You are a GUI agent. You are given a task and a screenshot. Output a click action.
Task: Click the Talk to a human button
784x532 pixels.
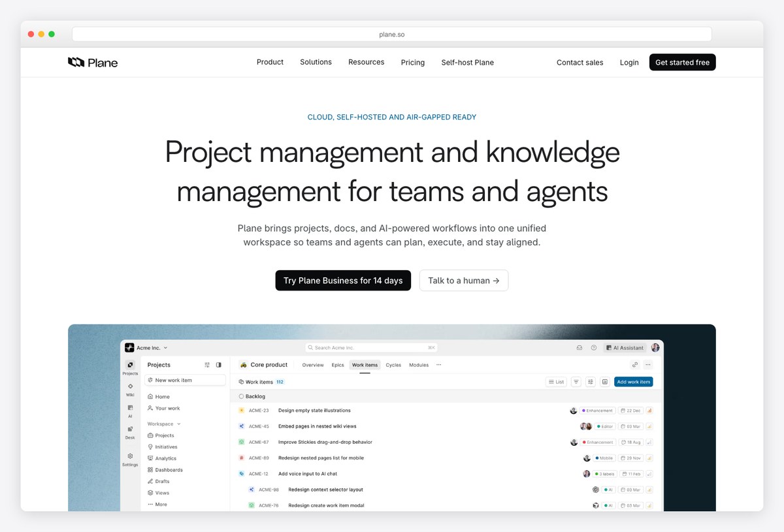(464, 280)
